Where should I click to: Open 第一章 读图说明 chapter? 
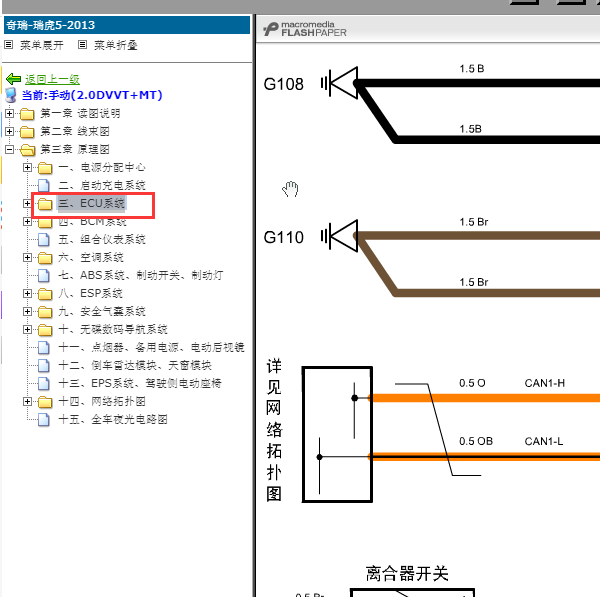[x=80, y=113]
